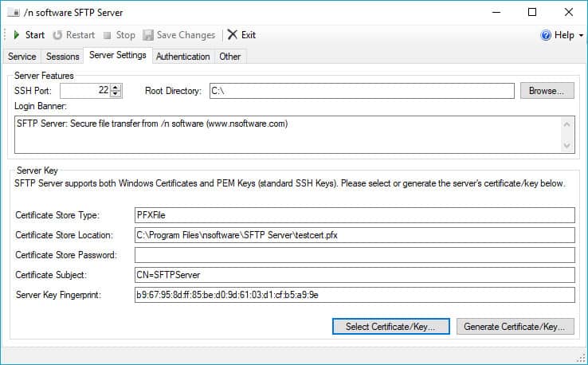The image size is (588, 365).
Task: Click the Certificate Store Type field
Action: (x=355, y=215)
